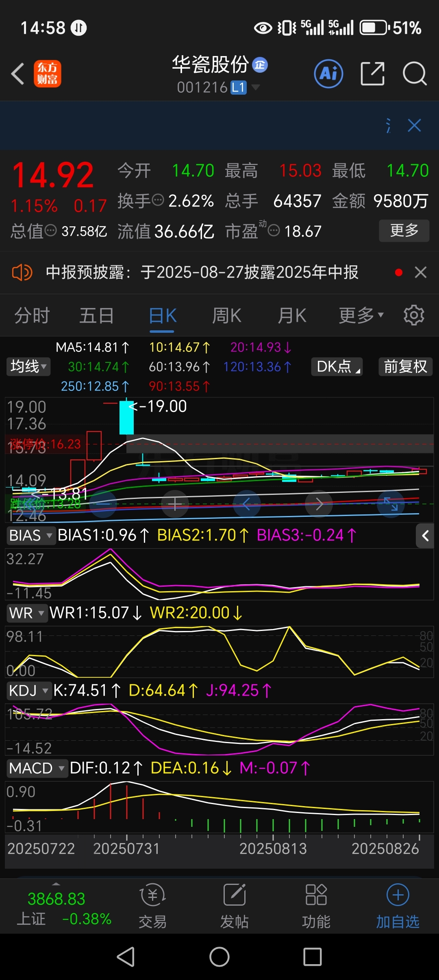Tap the 20250813 date label
The image size is (439, 980).
tap(273, 849)
